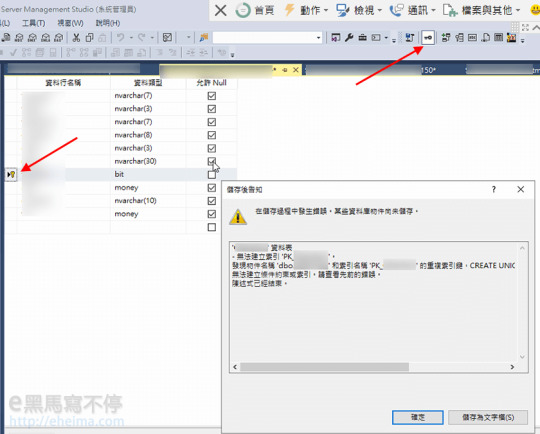Click the remote session close X icon
540x434 pixels.
tap(220, 10)
